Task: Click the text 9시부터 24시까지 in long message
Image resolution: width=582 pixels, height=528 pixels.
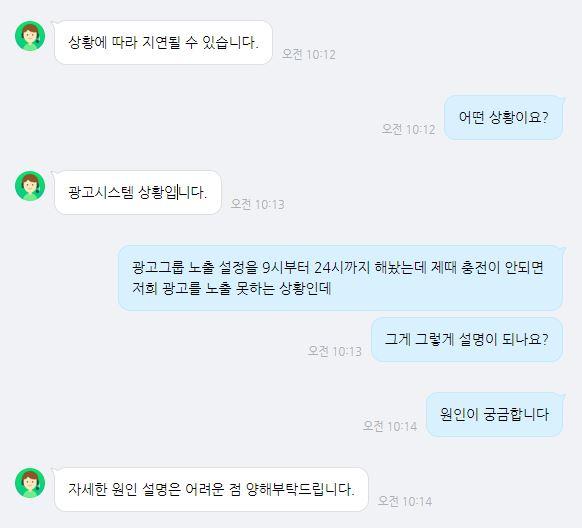Action: (316, 268)
